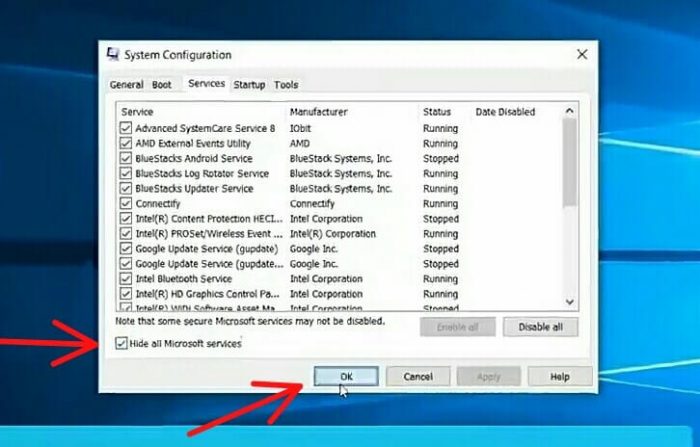Click the services list scroll up arrow
The height and width of the screenshot is (447, 700).
570,111
